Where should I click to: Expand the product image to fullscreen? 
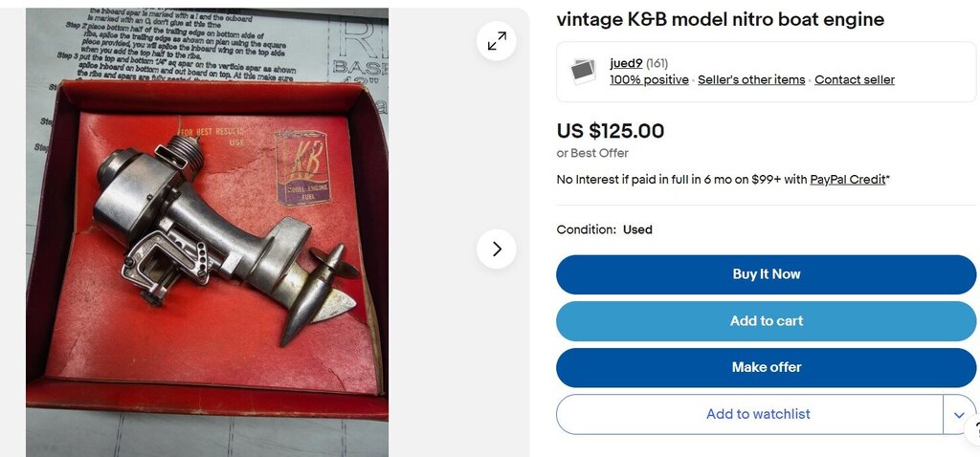(x=497, y=41)
